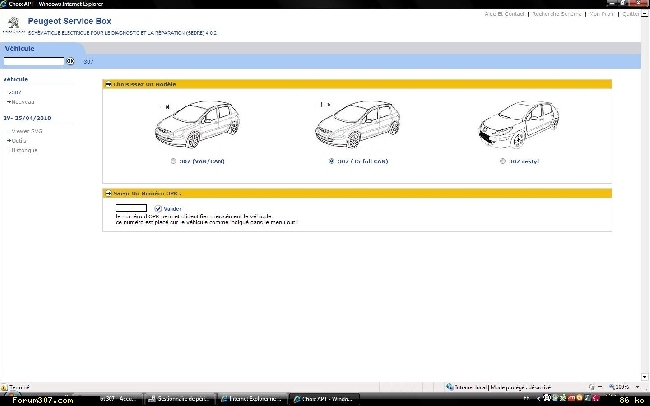Show hidden system tray icons chevron
Viewport: 650px width, 406px height.
point(538,399)
